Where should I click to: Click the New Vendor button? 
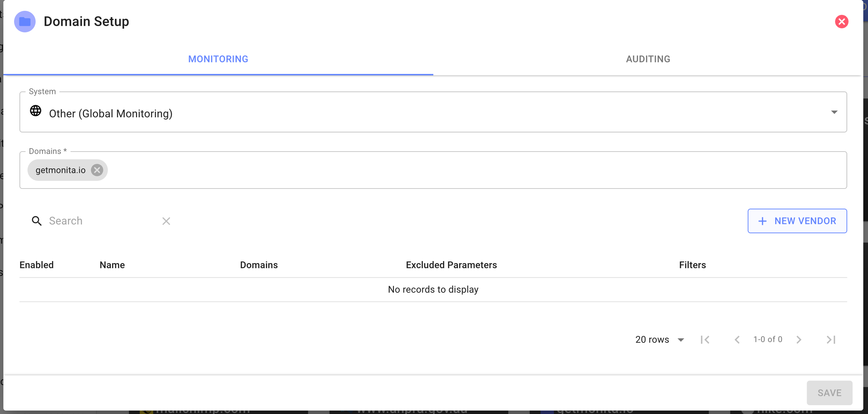(797, 221)
